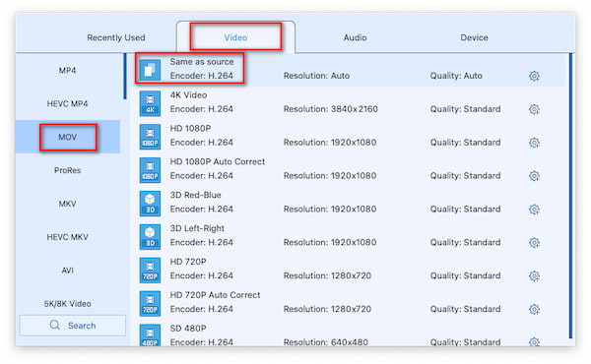Click the Same as source preset icon
Screen dimensions: 591x364
click(150, 70)
